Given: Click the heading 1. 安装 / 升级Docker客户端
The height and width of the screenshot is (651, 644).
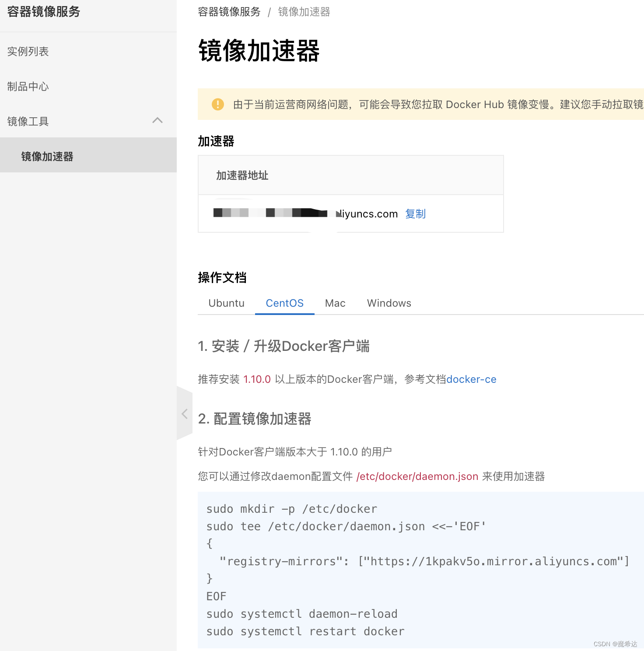Looking at the screenshot, I should click(x=283, y=346).
